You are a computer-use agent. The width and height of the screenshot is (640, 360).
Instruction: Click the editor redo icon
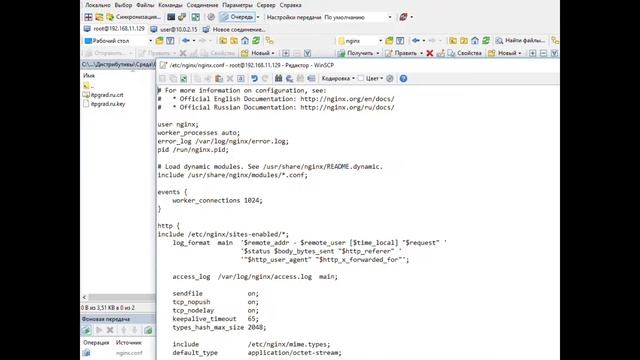pyautogui.click(x=265, y=78)
